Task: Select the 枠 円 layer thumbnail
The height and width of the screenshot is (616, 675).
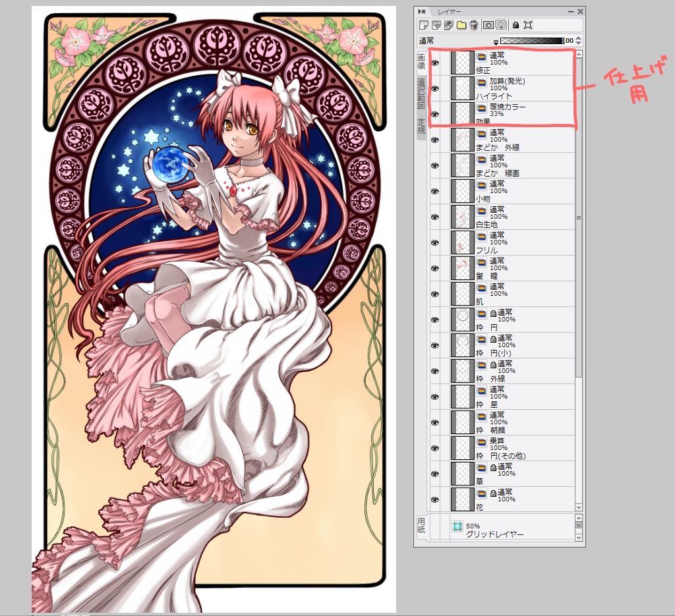Action: 462,320
